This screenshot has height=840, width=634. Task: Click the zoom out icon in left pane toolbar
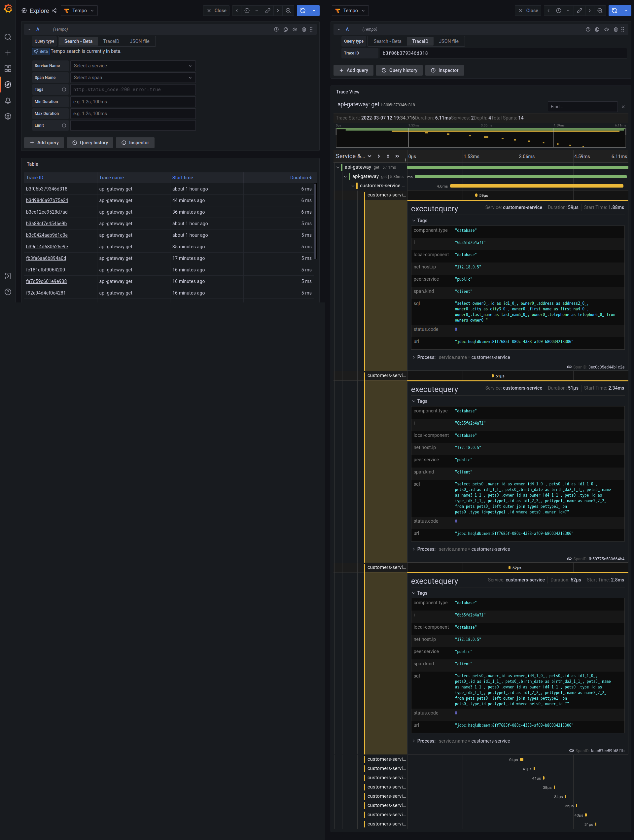click(288, 11)
